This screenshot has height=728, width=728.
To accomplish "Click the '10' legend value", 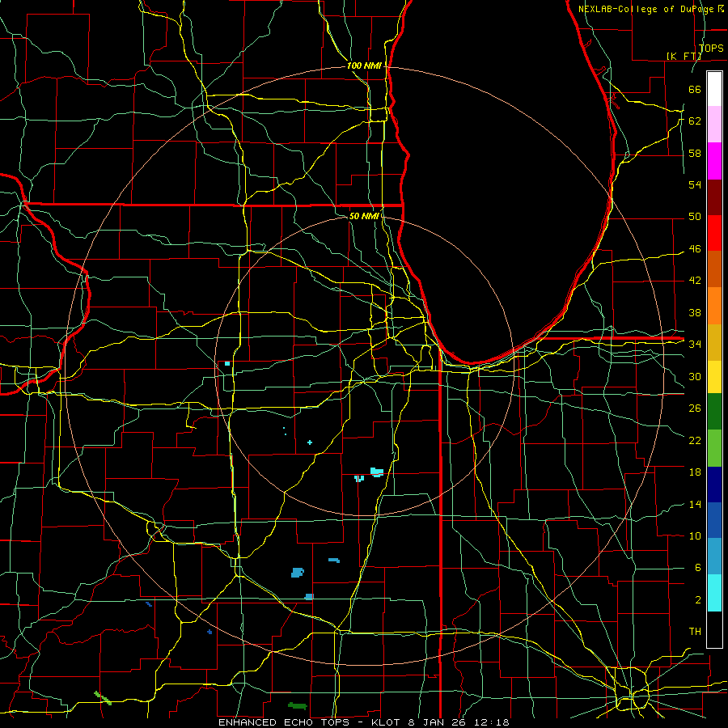I will pyautogui.click(x=695, y=536).
